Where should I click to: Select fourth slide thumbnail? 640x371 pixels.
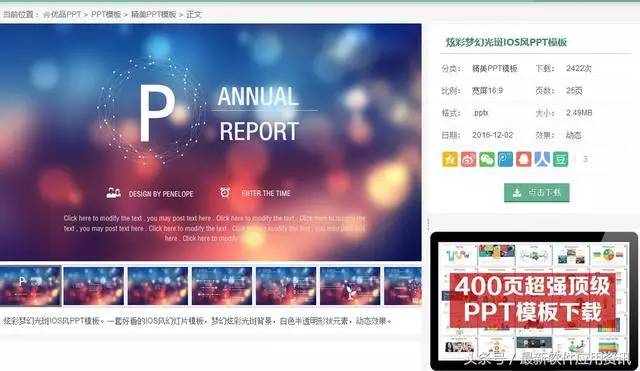pos(222,286)
